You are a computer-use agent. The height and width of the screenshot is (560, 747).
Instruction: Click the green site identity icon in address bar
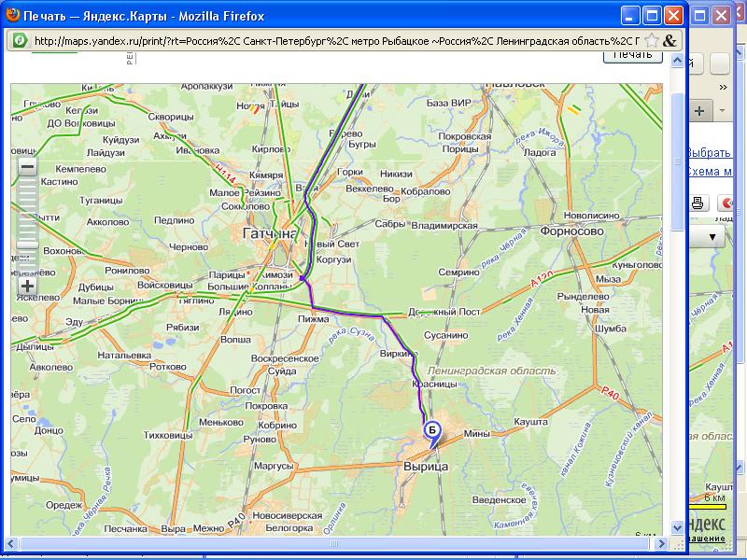20,40
